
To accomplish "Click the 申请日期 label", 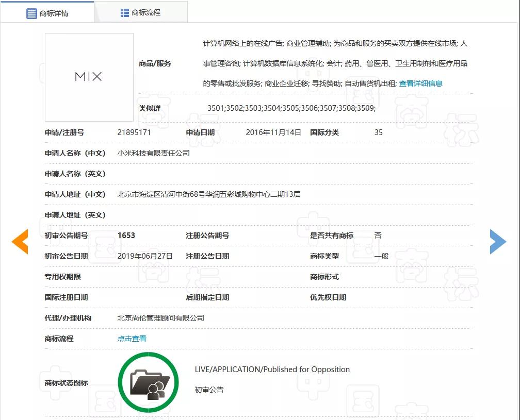I will tap(200, 132).
